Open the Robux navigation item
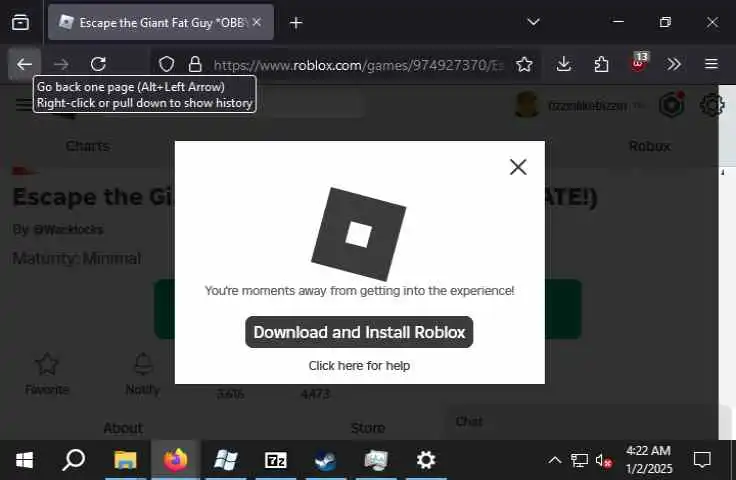This screenshot has width=736, height=480. coord(649,146)
